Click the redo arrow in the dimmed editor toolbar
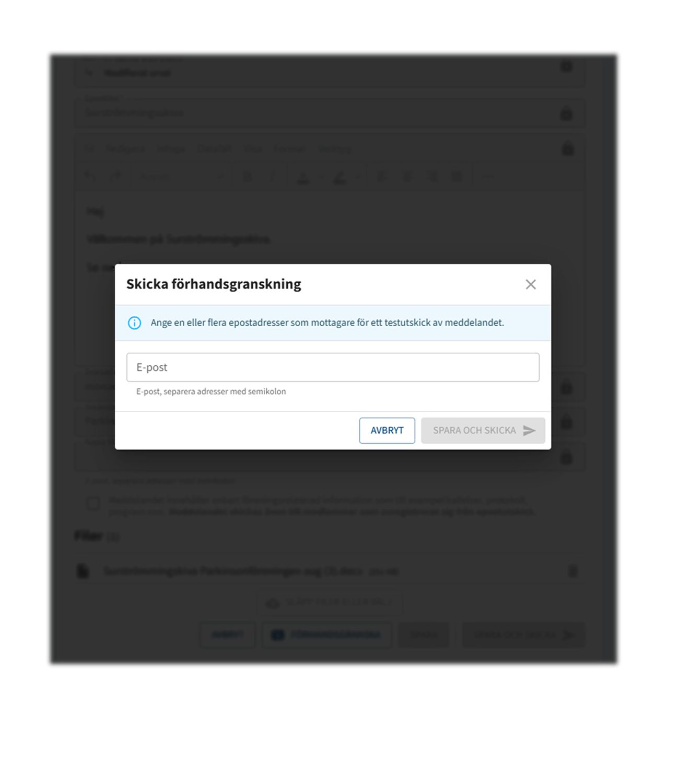679x784 pixels. pos(115,177)
